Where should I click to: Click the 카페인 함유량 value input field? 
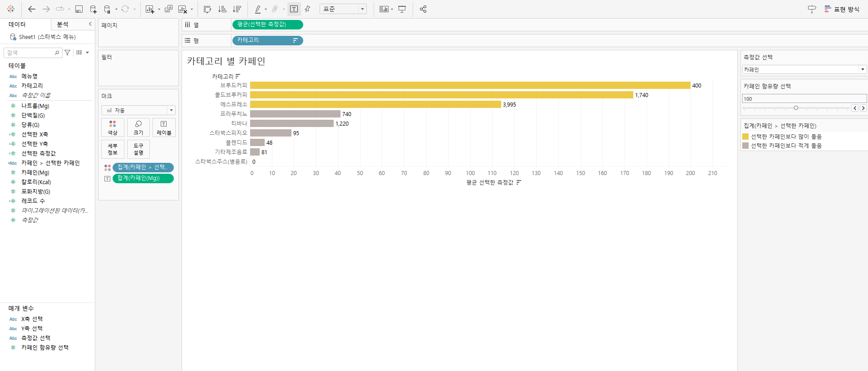click(804, 98)
